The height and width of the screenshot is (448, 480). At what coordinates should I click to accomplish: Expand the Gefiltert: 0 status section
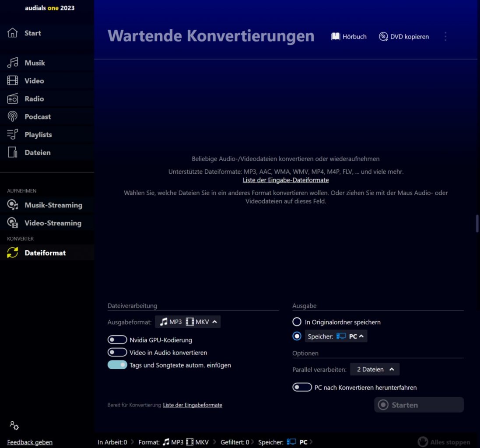[237, 442]
